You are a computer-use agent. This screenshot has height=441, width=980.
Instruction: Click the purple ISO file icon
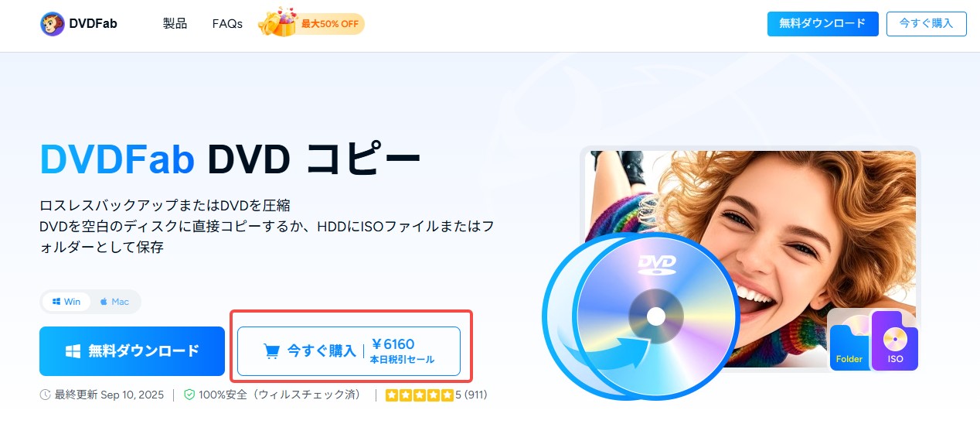[x=895, y=341]
